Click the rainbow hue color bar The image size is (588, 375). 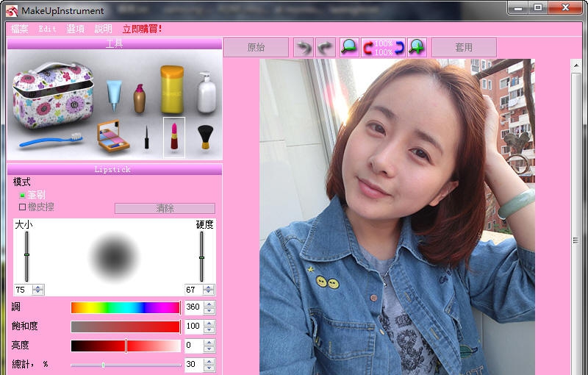125,307
